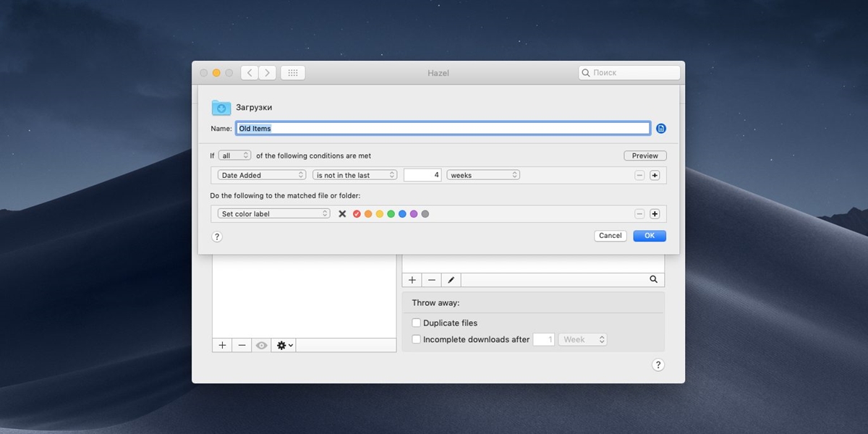Click the notes icon beside the Name field
Viewport: 868px width, 434px height.
point(661,129)
